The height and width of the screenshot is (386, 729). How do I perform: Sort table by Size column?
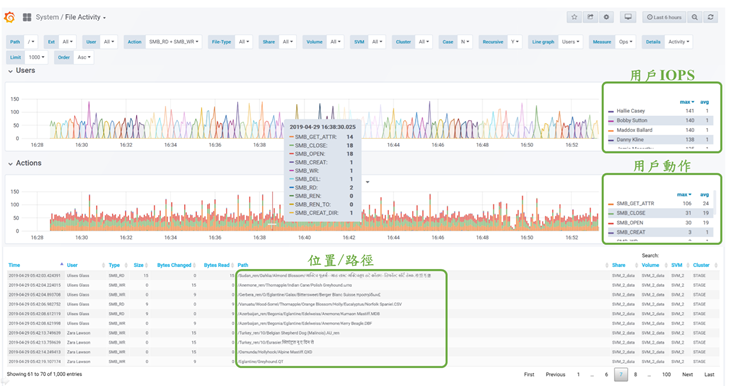pos(139,265)
